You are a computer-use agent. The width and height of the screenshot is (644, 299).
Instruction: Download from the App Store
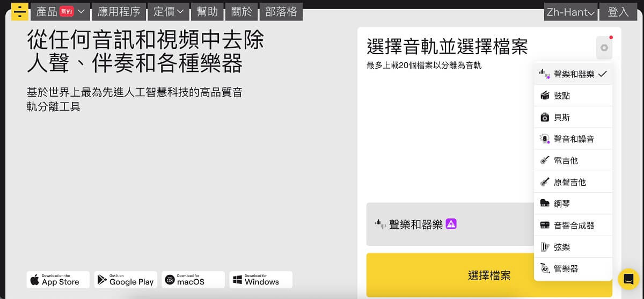pos(58,280)
